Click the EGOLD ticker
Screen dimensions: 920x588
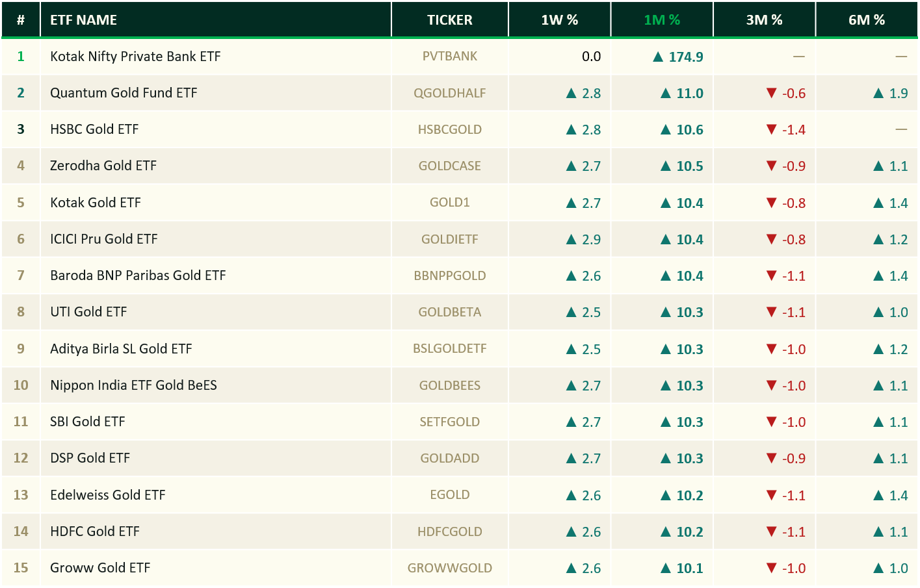450,495
